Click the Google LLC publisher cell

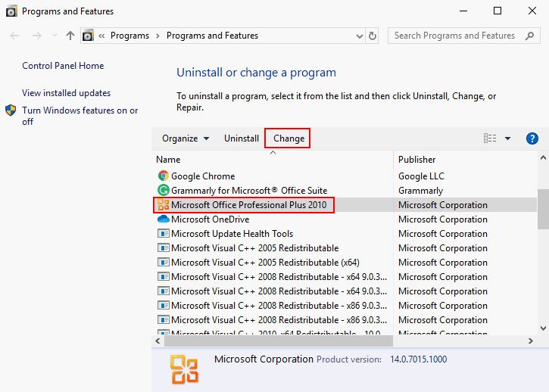coord(421,176)
